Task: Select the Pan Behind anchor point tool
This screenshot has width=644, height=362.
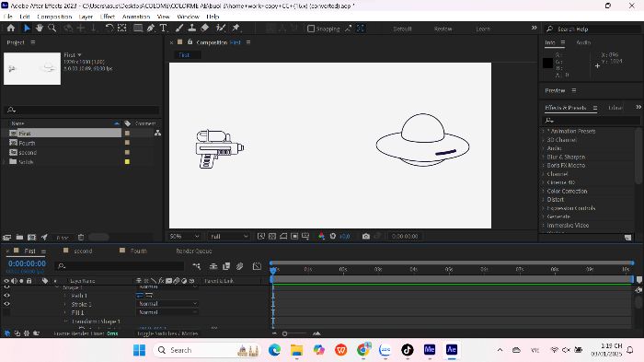Action: click(122, 28)
